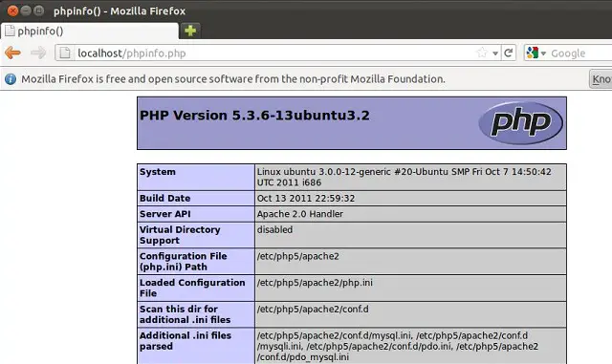
Task: Click the /etc/php5/apache2/conf.d value
Action: tap(313, 309)
